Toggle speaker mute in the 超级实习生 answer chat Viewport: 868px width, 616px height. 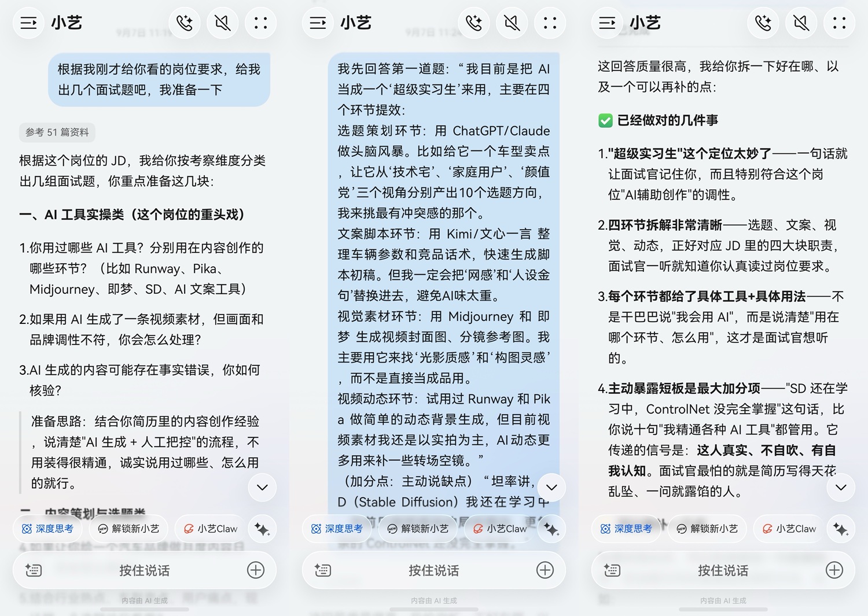tap(512, 23)
